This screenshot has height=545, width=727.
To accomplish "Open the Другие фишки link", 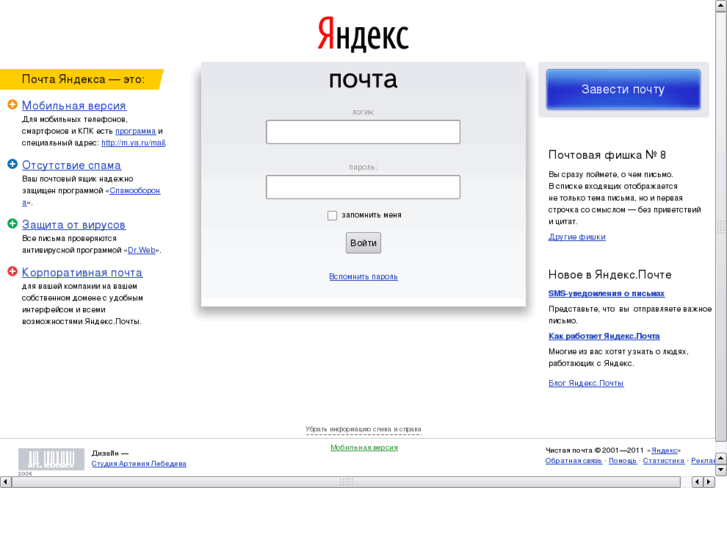I will (x=577, y=237).
